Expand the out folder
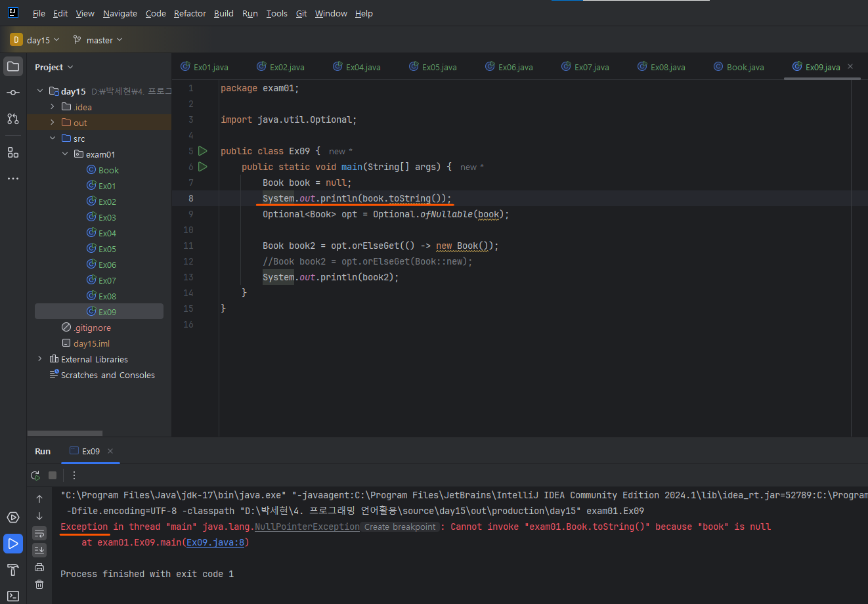The width and height of the screenshot is (868, 604). tap(53, 123)
